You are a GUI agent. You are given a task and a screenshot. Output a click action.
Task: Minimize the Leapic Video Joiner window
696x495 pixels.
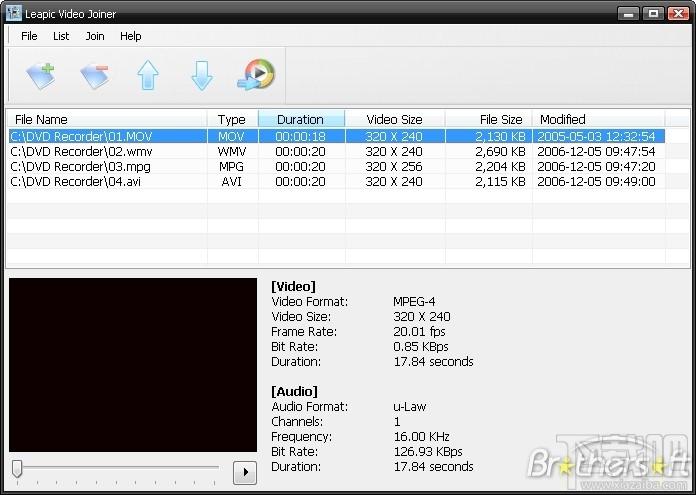(628, 13)
